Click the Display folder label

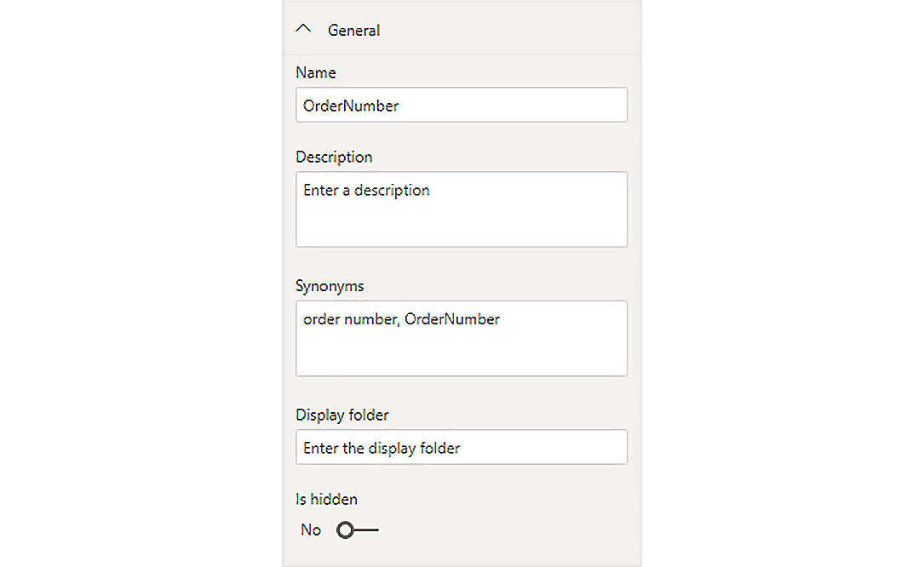click(342, 415)
